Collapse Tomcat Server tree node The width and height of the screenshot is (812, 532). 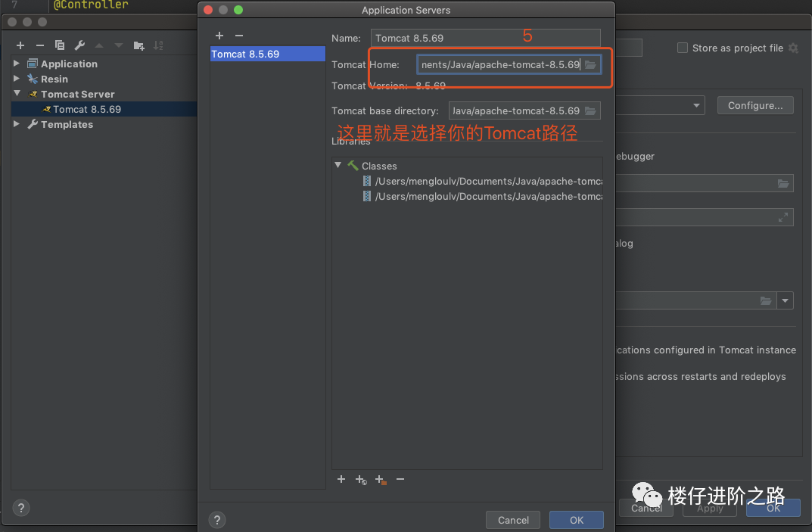click(17, 93)
